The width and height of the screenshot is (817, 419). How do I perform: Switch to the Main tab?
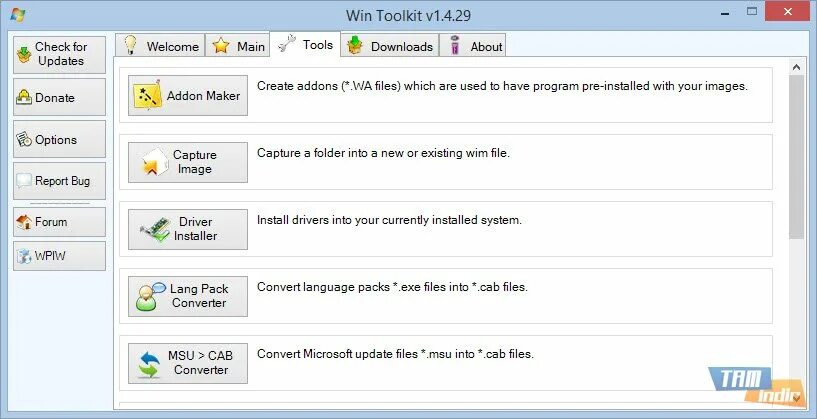point(238,45)
